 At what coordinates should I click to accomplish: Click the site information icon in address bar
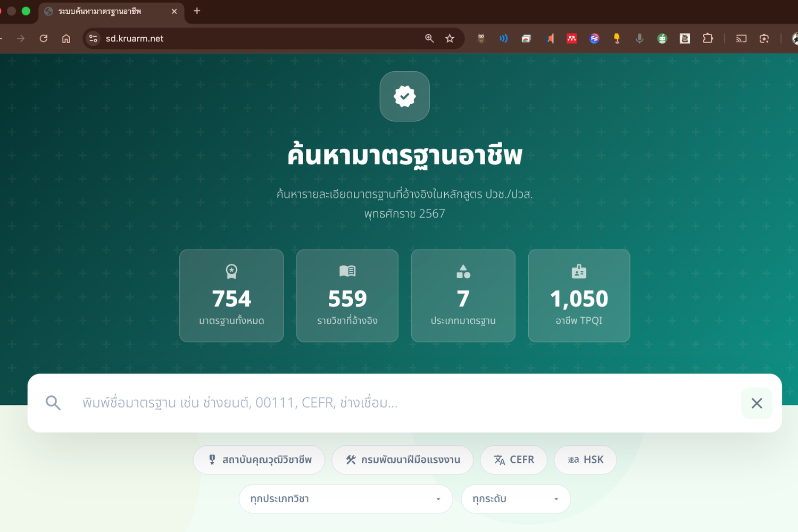[x=93, y=38]
